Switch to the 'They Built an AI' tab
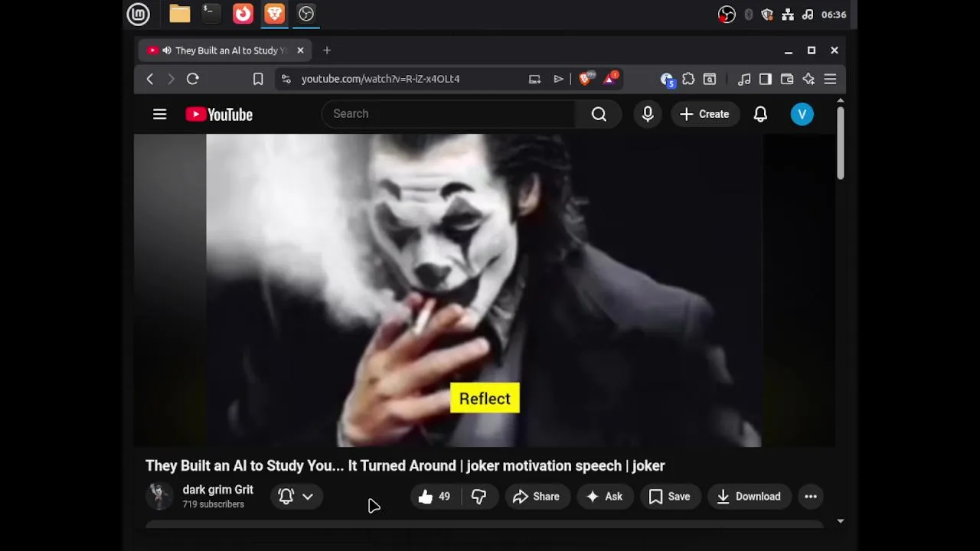Image resolution: width=980 pixels, height=551 pixels. click(x=224, y=51)
